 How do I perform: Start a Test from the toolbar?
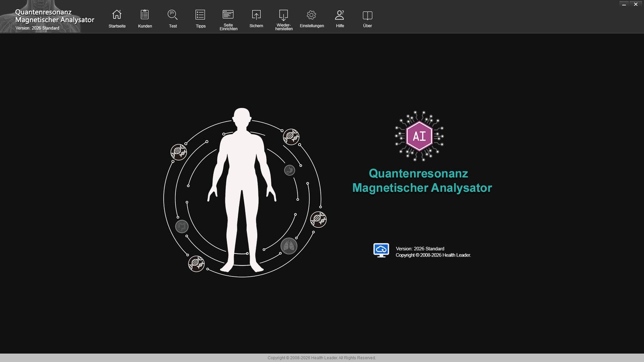(x=173, y=18)
